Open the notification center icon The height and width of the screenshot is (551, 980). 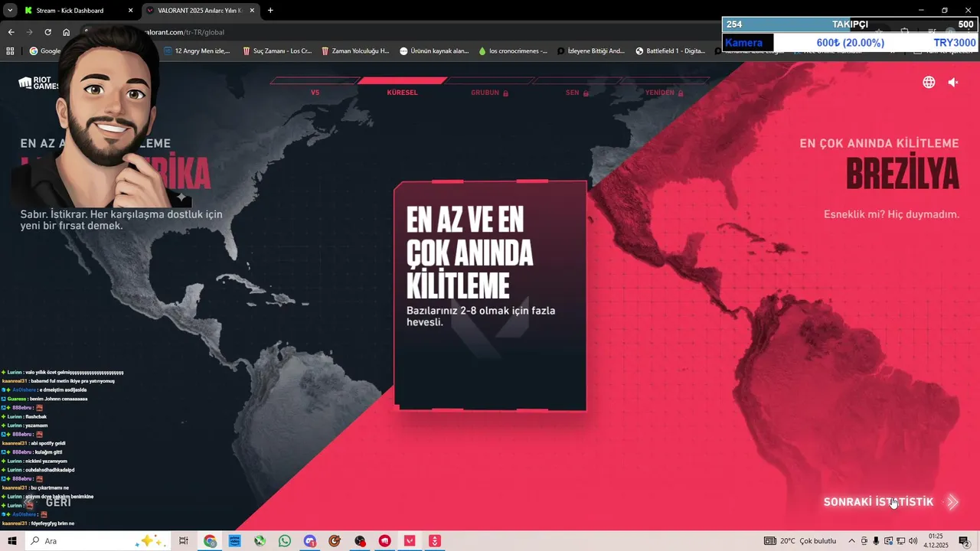964,541
